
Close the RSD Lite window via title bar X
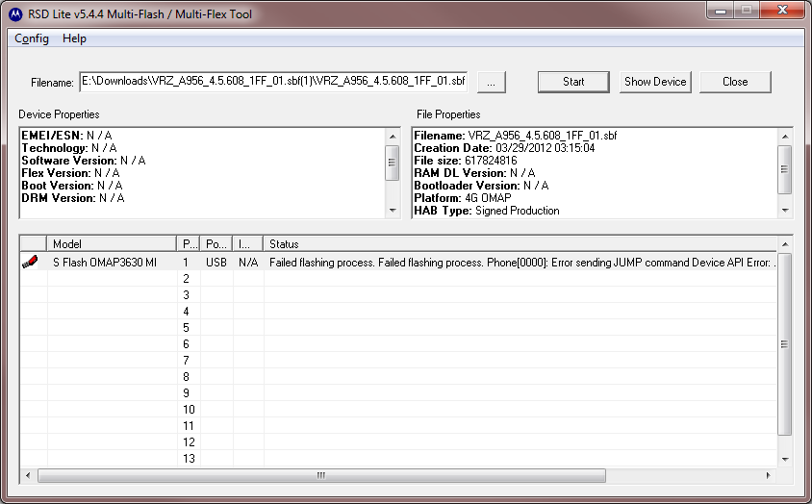pos(783,10)
